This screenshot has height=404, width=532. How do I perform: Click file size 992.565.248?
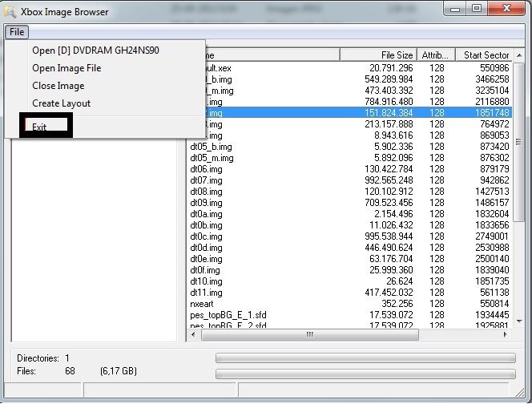tap(389, 180)
